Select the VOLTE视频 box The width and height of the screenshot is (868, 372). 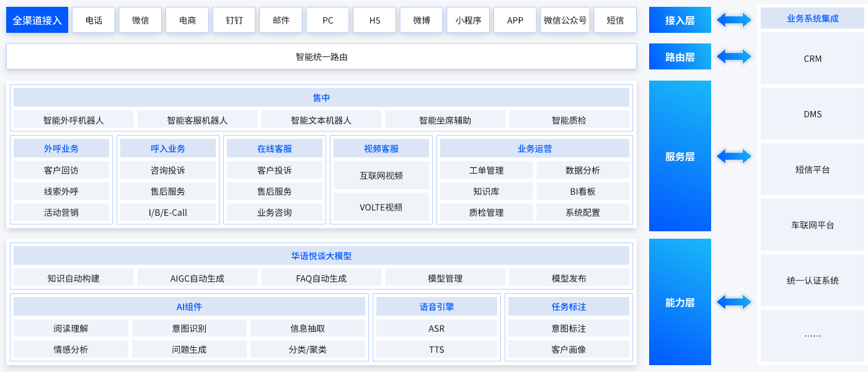[x=381, y=207]
